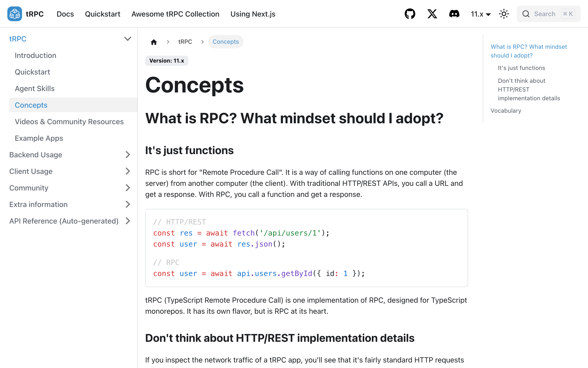Expand the Extra information section
This screenshot has width=588, height=368.
click(x=127, y=204)
